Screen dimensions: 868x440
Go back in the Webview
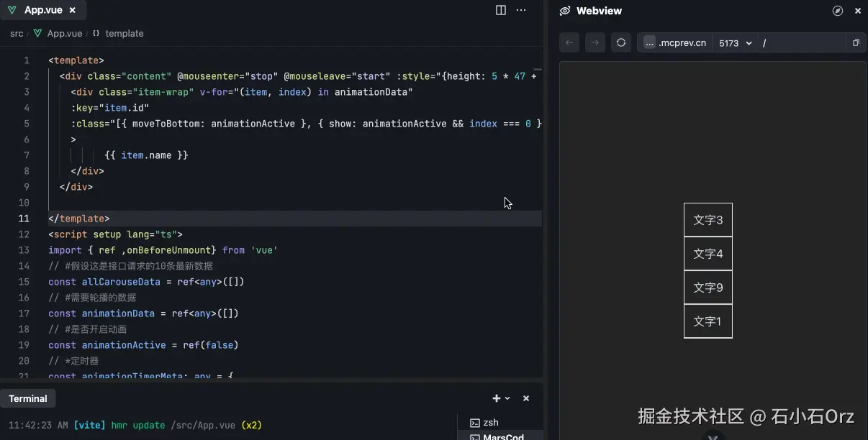tap(569, 42)
